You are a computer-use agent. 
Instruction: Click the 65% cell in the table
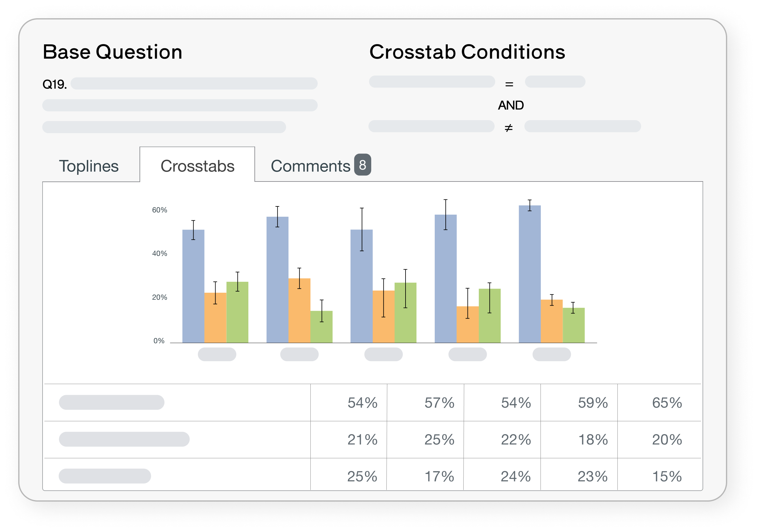(667, 402)
